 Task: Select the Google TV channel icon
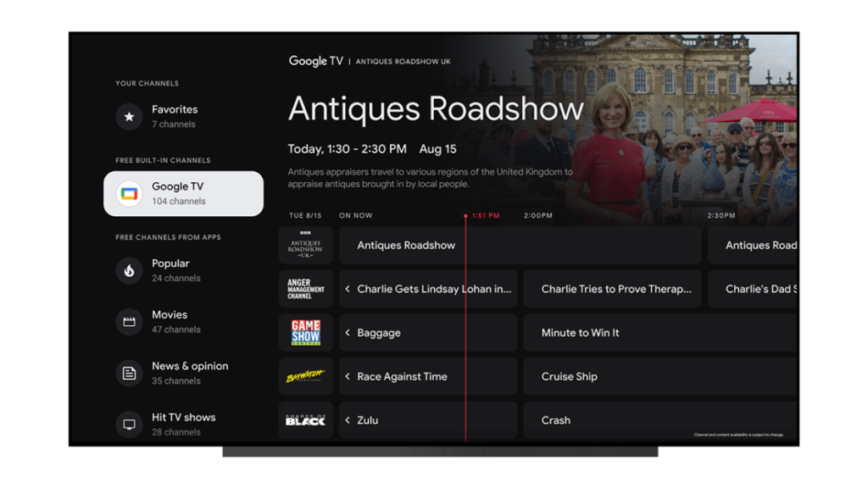click(x=129, y=193)
